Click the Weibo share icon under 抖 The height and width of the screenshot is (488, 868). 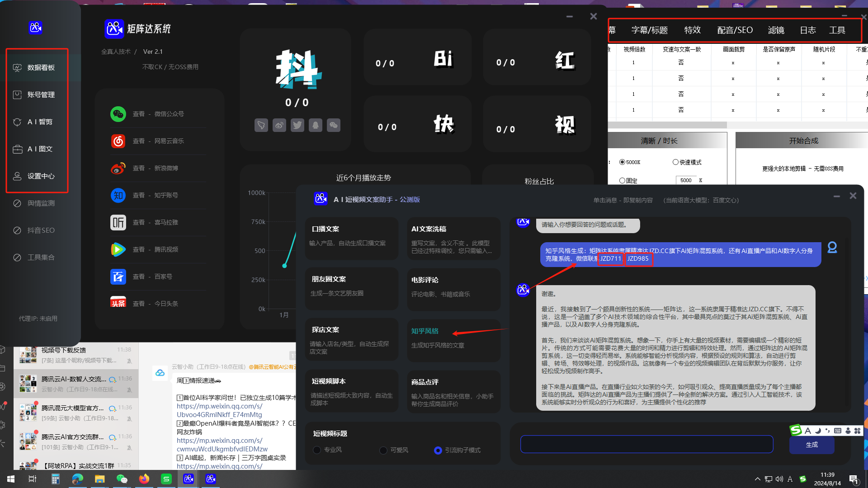[279, 125]
